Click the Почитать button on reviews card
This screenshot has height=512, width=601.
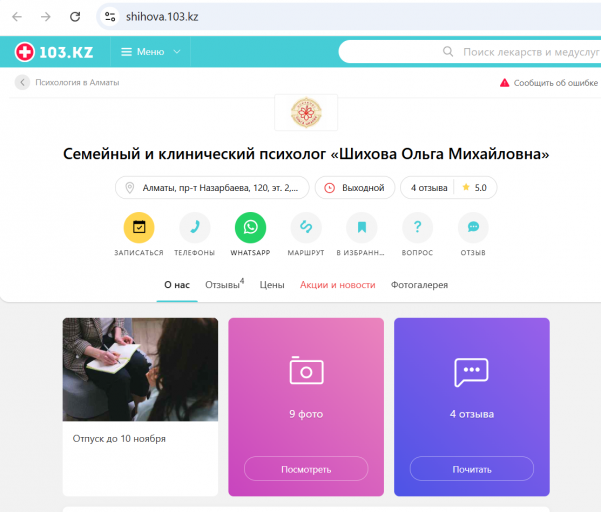click(471, 469)
